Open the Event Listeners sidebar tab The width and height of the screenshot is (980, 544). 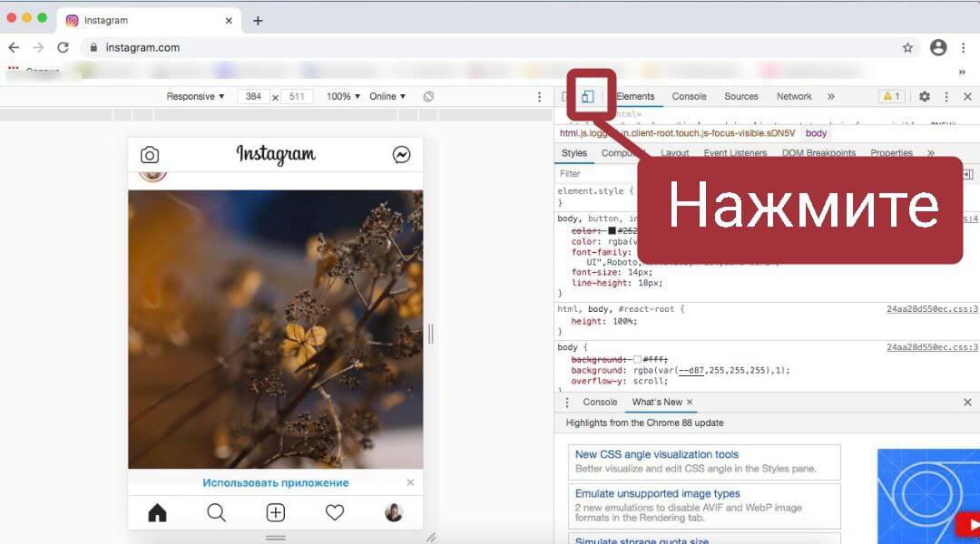click(735, 153)
